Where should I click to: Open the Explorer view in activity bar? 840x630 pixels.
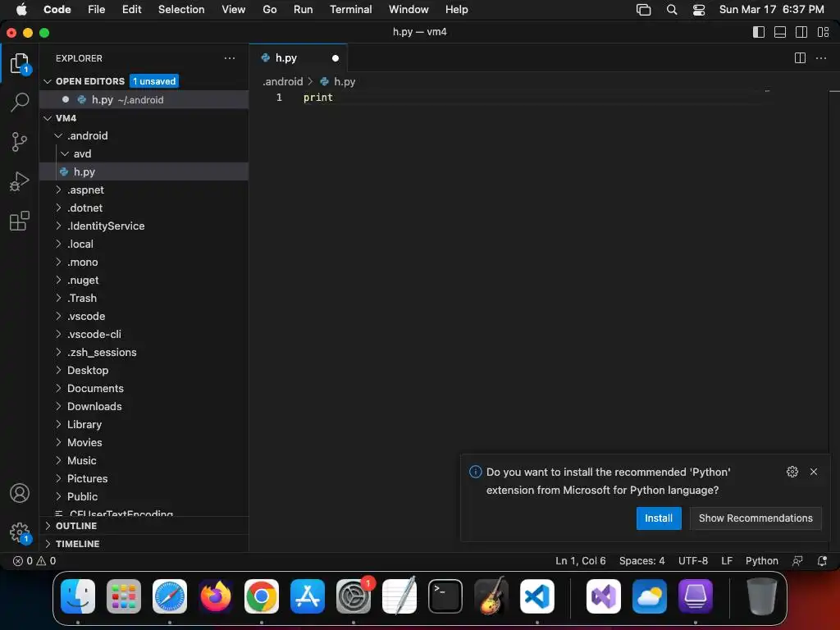pos(20,63)
